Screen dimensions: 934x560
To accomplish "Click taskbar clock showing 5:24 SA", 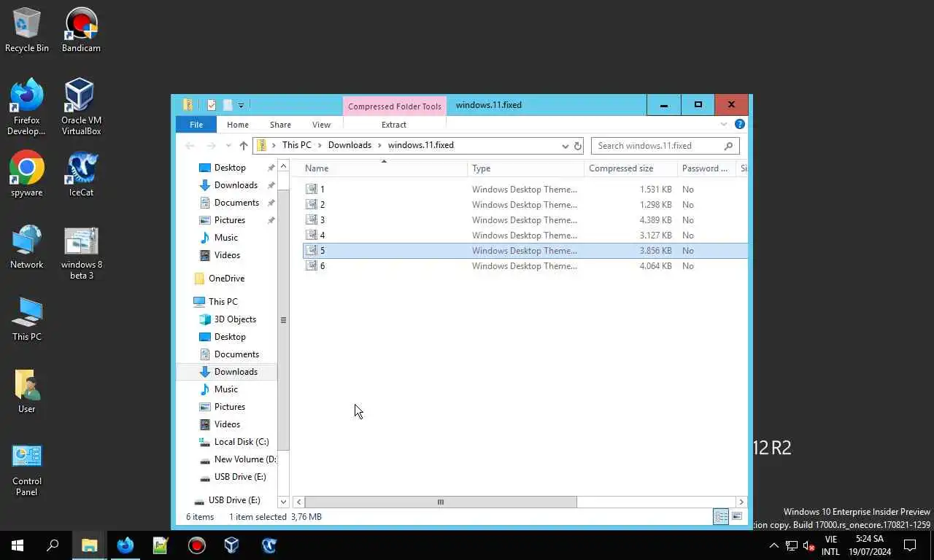I will [x=869, y=545].
